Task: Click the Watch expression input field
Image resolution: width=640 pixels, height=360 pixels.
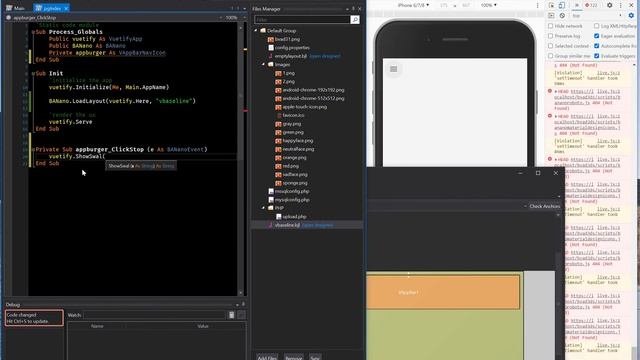Action: click(x=155, y=315)
